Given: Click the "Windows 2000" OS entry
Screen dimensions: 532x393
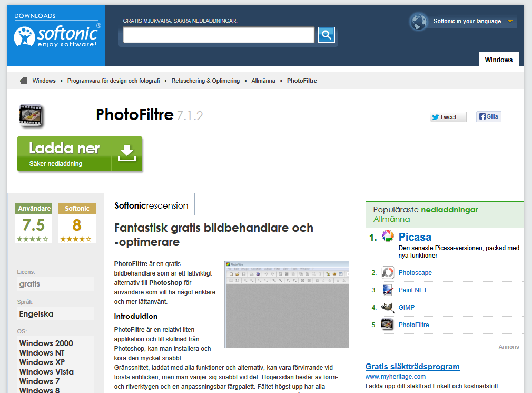Looking at the screenshot, I should point(46,343).
